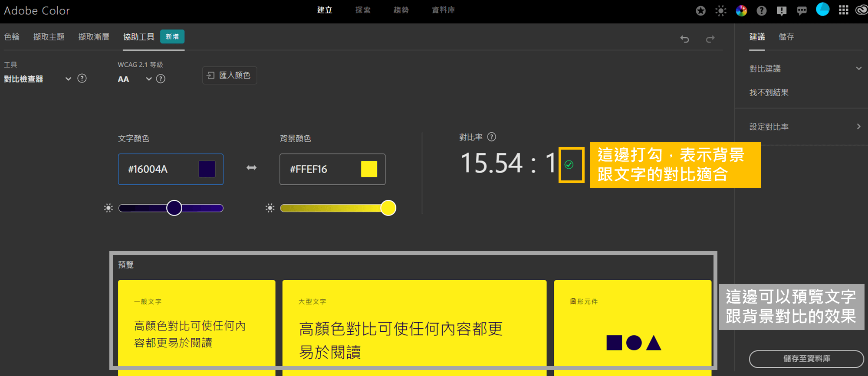Switch to the 建立 menu
This screenshot has width=868, height=376.
pos(325,10)
